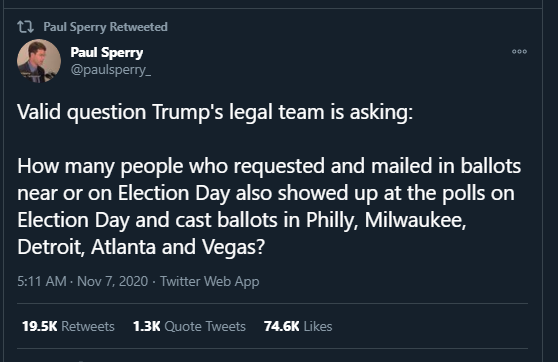Click the Nov 7, 2020 date
Image resolution: width=558 pixels, height=362 pixels.
112,281
